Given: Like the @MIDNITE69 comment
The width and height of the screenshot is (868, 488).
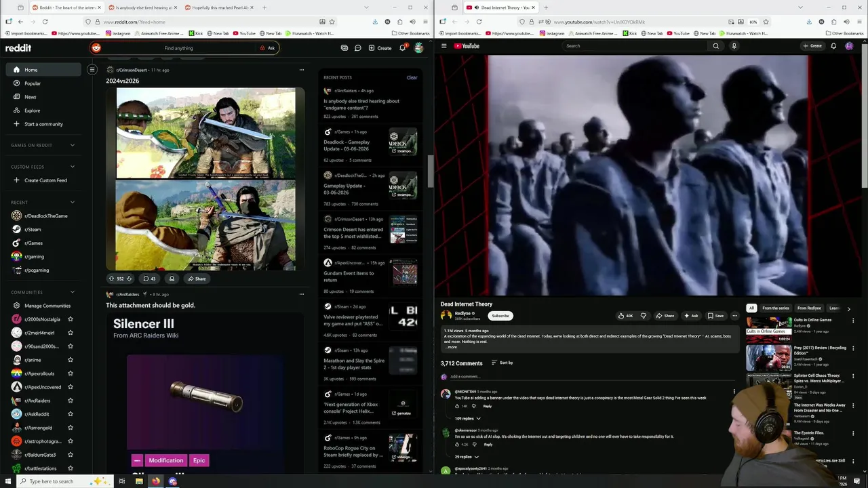Looking at the screenshot, I should coord(458,406).
